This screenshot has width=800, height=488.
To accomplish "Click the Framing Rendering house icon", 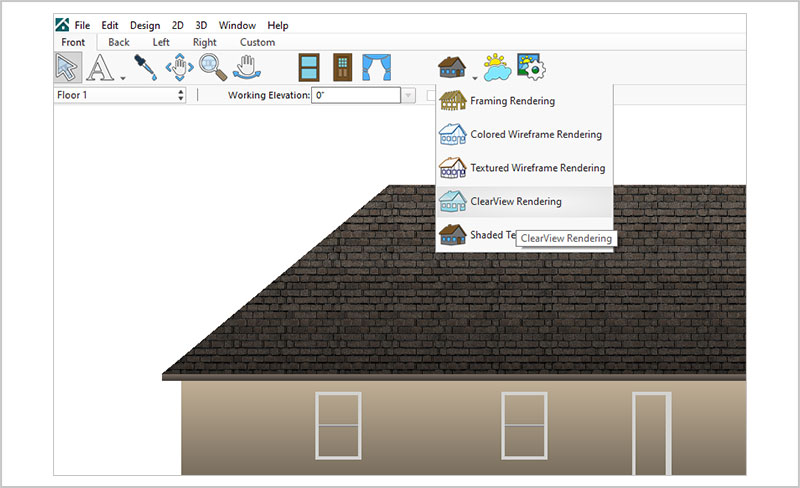I will [453, 101].
